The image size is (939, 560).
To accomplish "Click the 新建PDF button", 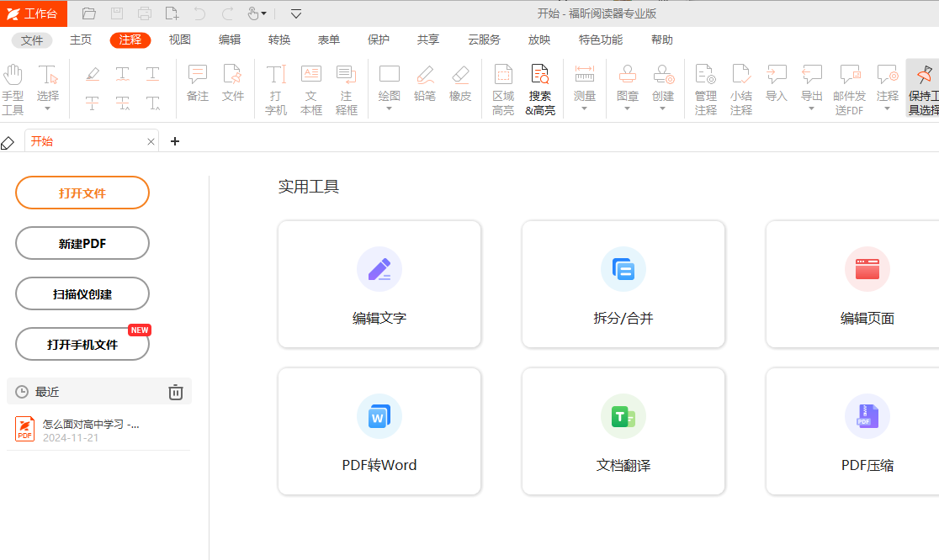I will coord(82,243).
